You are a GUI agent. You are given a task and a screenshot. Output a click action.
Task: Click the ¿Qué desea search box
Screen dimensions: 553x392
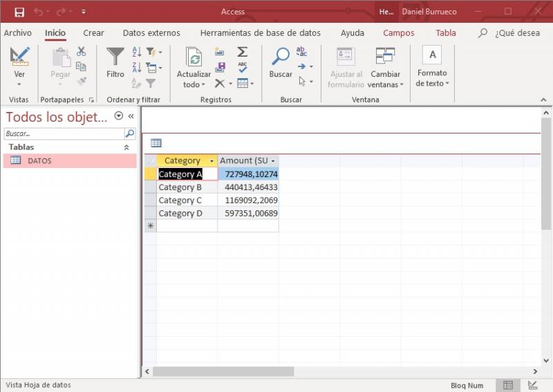(x=517, y=32)
